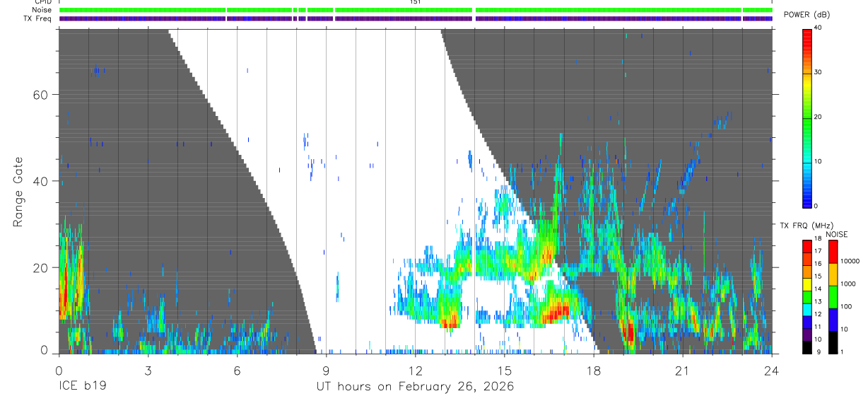Click the POWER (dB) legend title

(807, 15)
